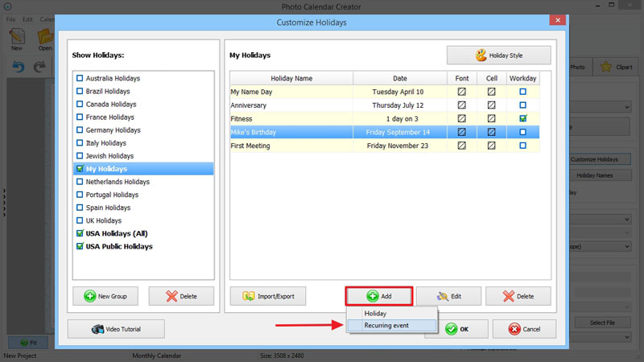Click Delete button under My Holidays table

(518, 296)
